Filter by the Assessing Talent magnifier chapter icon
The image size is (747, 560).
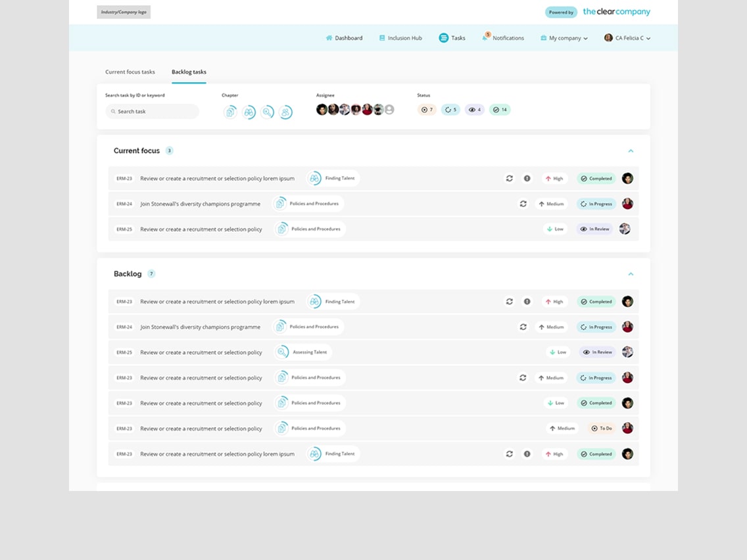[267, 112]
